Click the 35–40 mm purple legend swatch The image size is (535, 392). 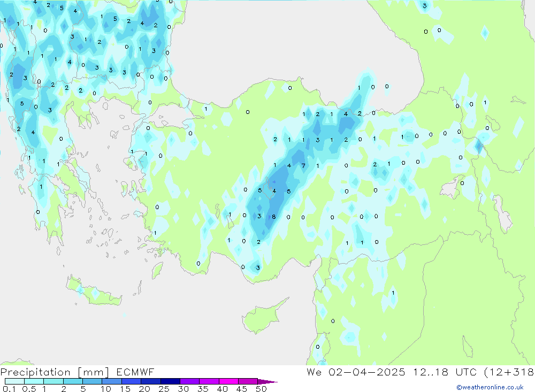coord(209,381)
